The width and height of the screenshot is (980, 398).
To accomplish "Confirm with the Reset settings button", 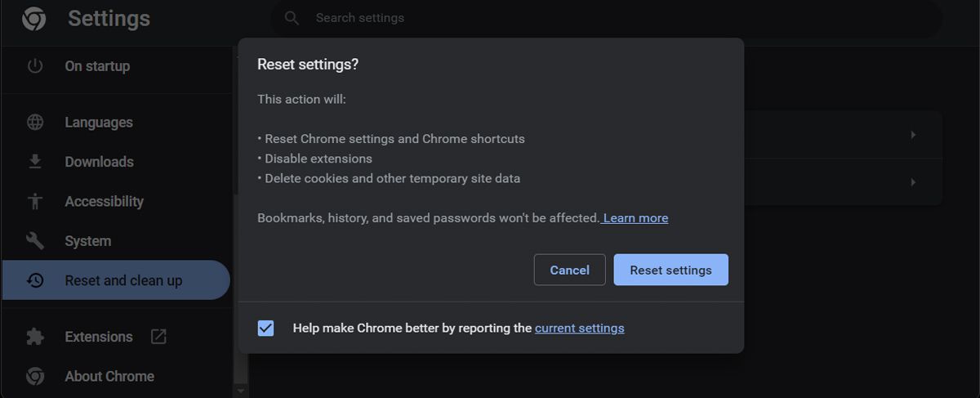I will point(670,270).
